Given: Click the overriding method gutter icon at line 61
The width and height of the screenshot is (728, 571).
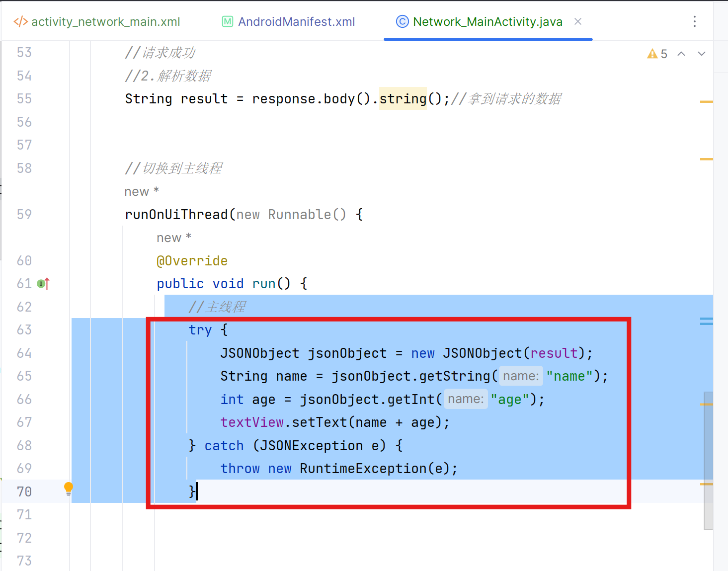Looking at the screenshot, I should (42, 283).
